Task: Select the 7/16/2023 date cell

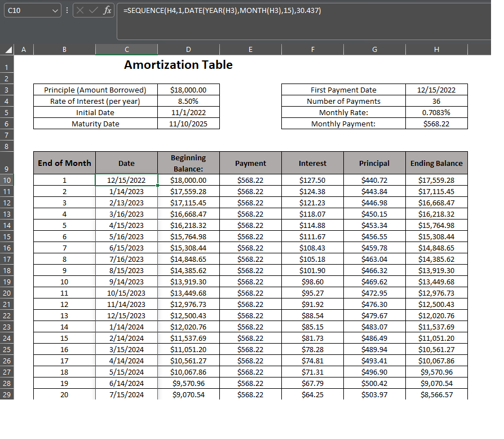Action: click(126, 259)
